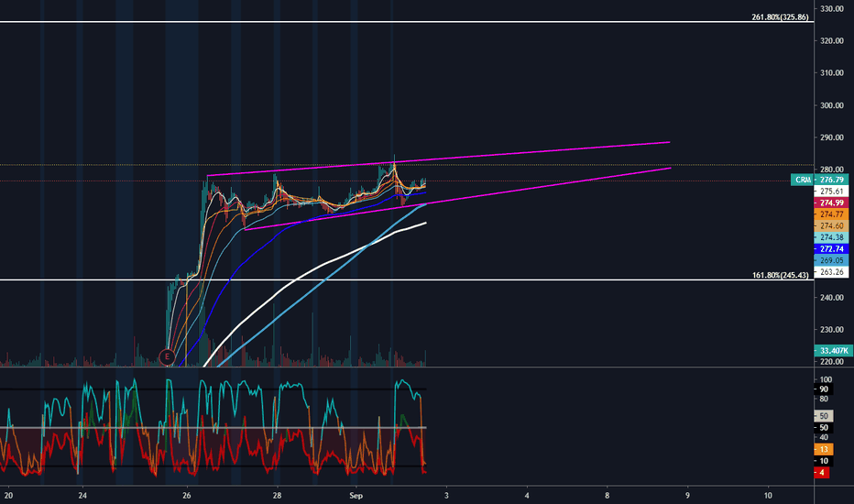Select the upper magenta channel trendline
This screenshot has height=504, width=854.
click(x=438, y=159)
